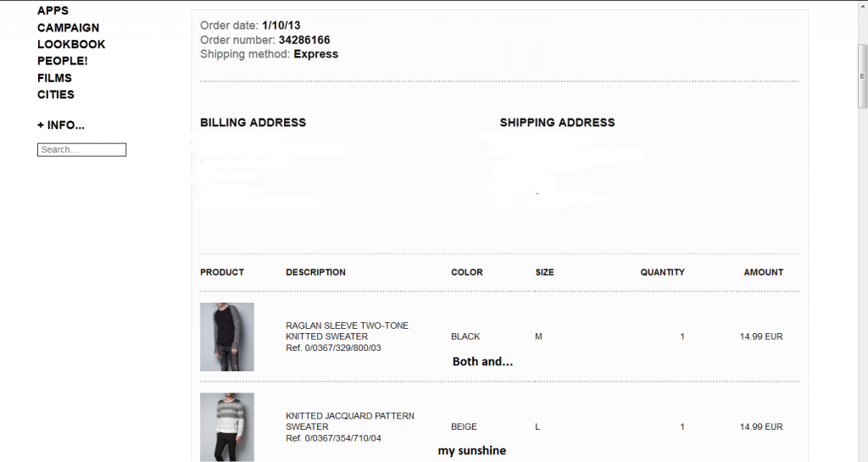Select PEOPLE! in the sidebar
This screenshot has height=462, width=868.
pos(62,61)
